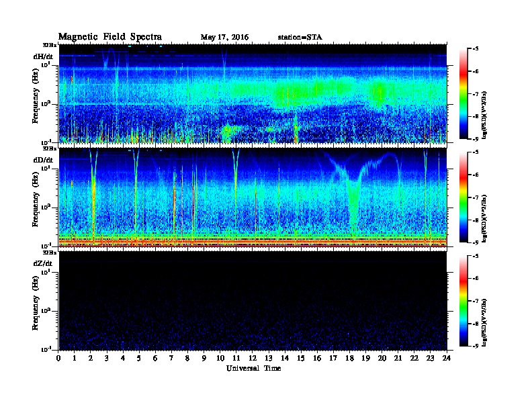This screenshot has height=411, width=532.
Task: Click the 32Hz tick label above dH/dt panel
Action: [50, 45]
